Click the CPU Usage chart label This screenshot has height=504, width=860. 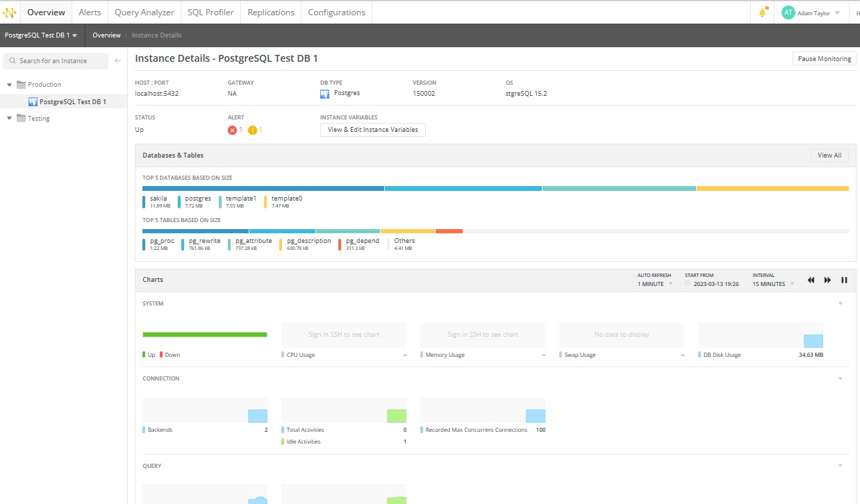click(x=301, y=355)
